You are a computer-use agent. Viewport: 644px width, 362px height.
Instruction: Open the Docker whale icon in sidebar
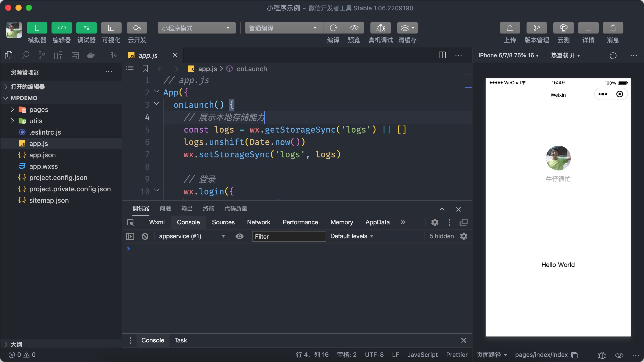click(x=91, y=55)
